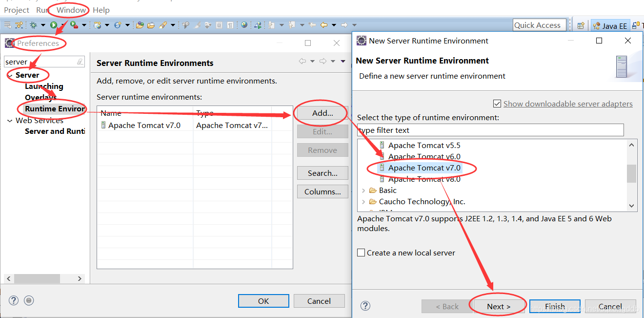
Task: Click Cancel in the Preferences dialog
Action: 319,301
